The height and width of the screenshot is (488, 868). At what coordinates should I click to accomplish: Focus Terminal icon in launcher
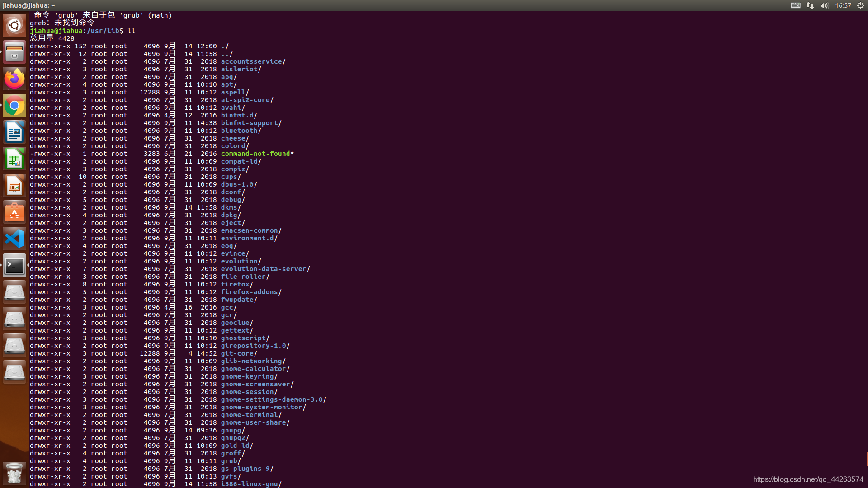[14, 266]
